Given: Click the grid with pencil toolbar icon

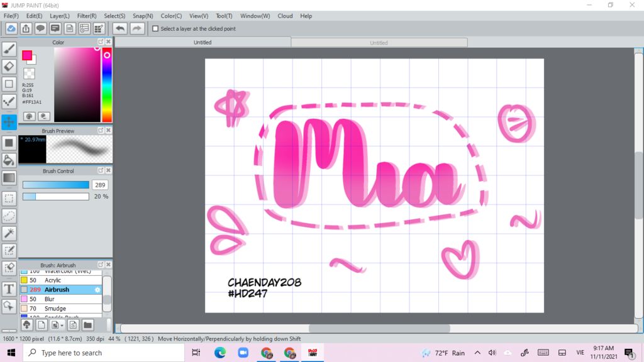Looking at the screenshot, I should coord(99,28).
